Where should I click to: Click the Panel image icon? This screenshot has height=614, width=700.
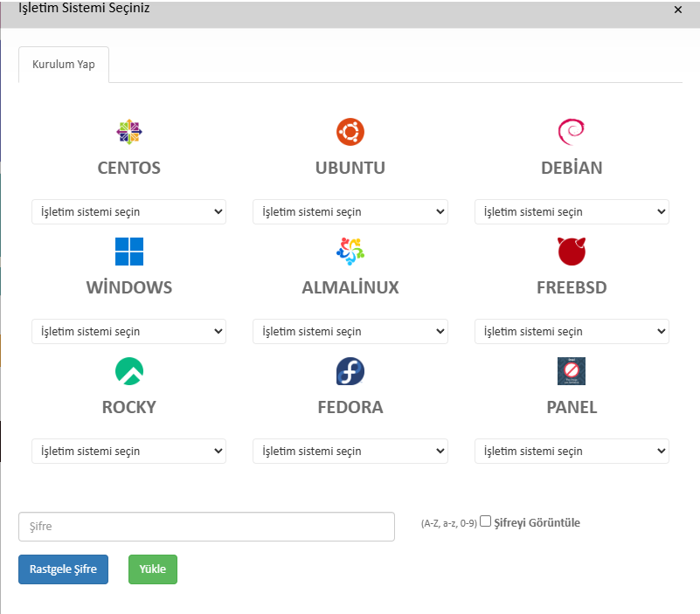[x=572, y=371]
